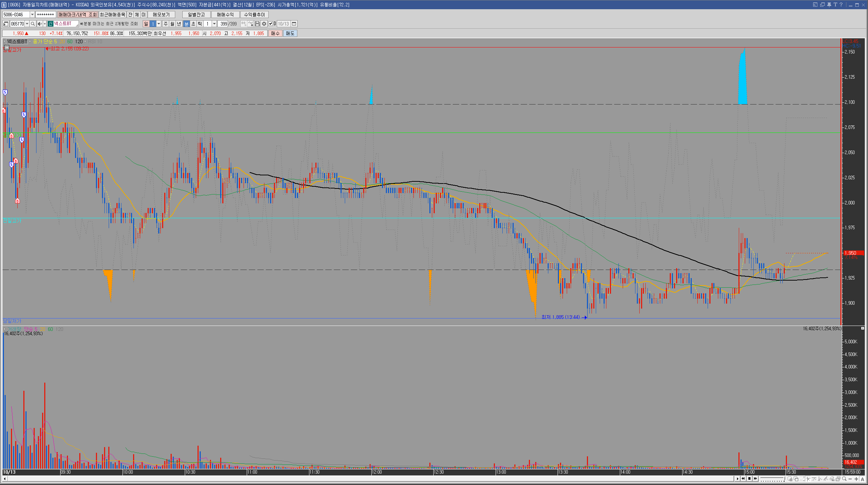Toggle the 일 daily chart period
The height and width of the screenshot is (485, 868).
click(146, 24)
